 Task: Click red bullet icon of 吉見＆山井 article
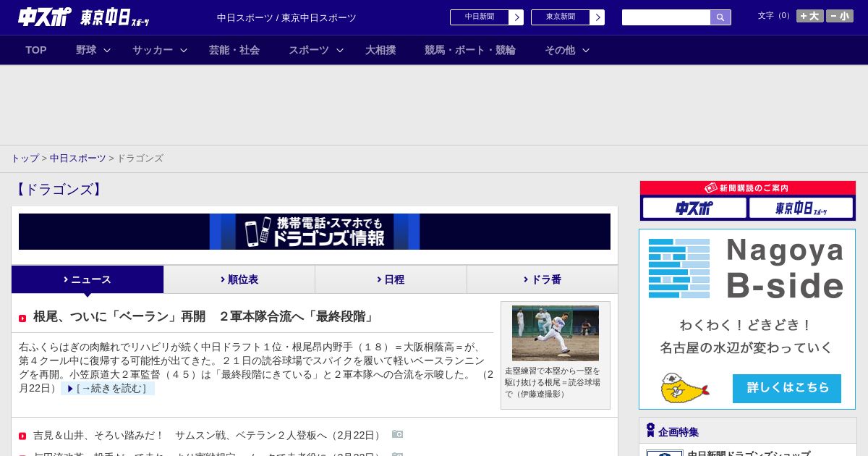point(22,436)
